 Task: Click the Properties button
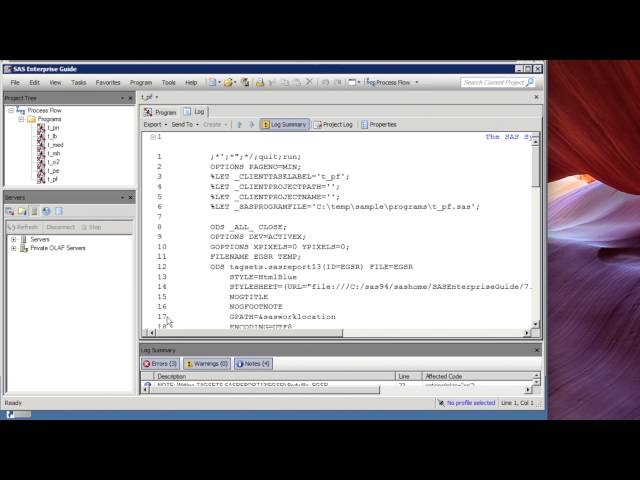tap(379, 124)
